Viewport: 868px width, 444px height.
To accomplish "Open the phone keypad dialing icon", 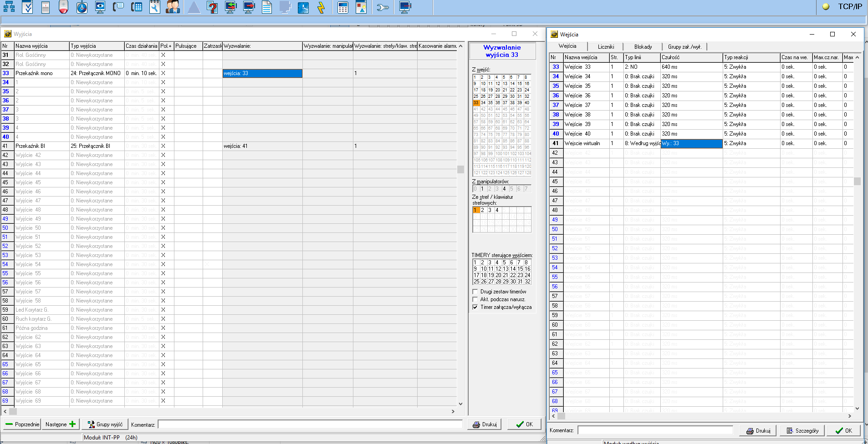I will point(137,7).
